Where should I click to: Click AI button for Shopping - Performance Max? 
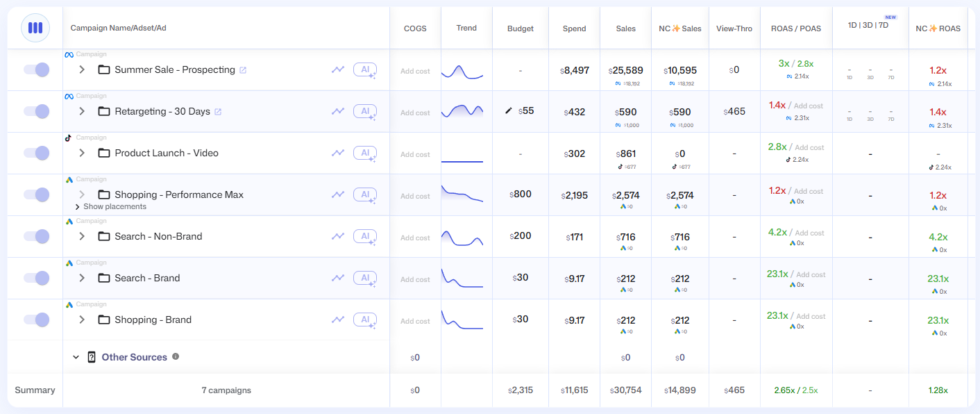point(365,194)
